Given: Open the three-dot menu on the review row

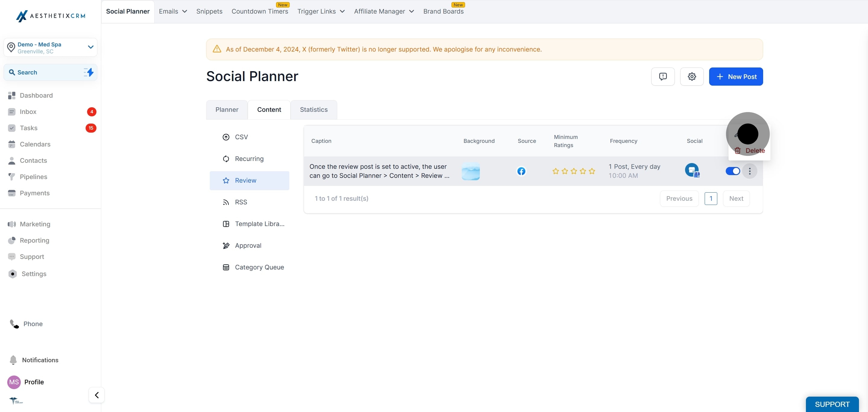Looking at the screenshot, I should tap(749, 171).
